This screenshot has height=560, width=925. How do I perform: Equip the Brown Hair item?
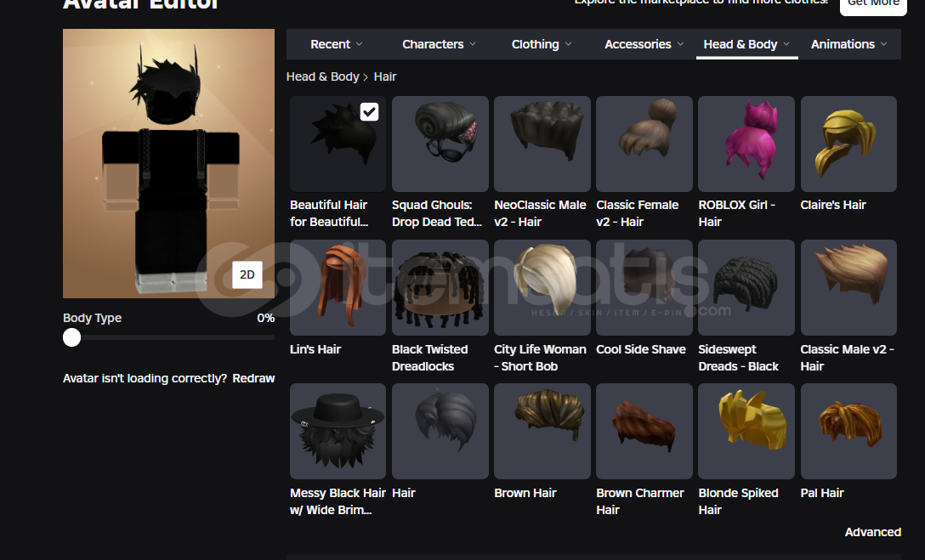click(542, 432)
